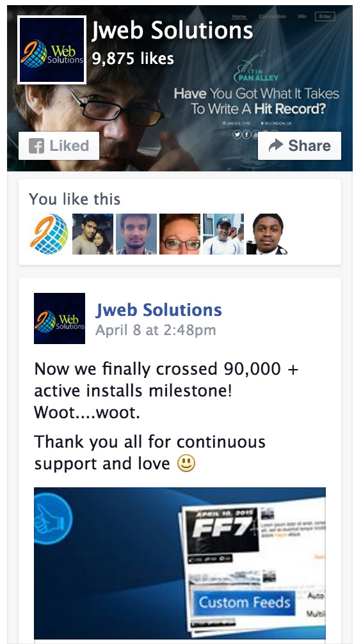Open the Custom Feeds post image
This screenshot has height=644, width=354.
coord(180,563)
